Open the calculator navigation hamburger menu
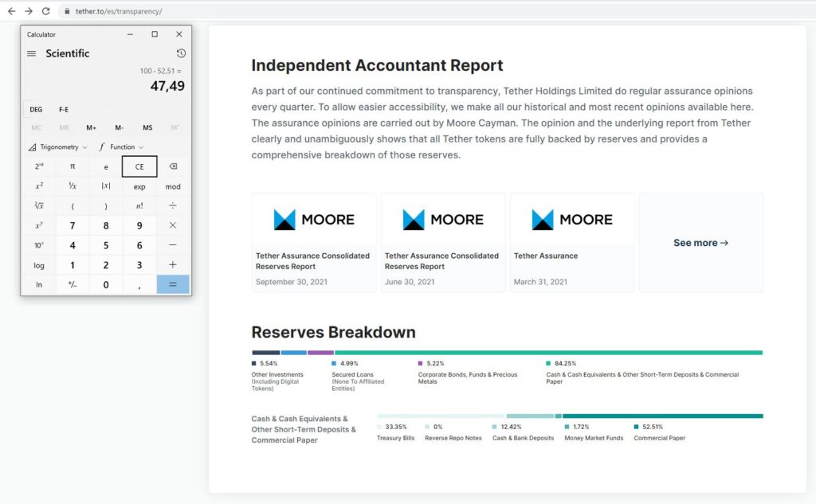Screen dimensions: 816x504 coord(32,53)
